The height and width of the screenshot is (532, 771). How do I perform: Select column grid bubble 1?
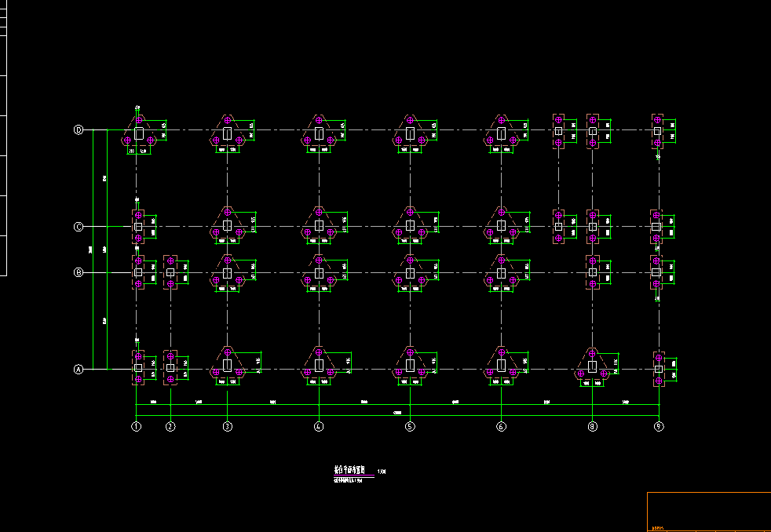point(136,427)
